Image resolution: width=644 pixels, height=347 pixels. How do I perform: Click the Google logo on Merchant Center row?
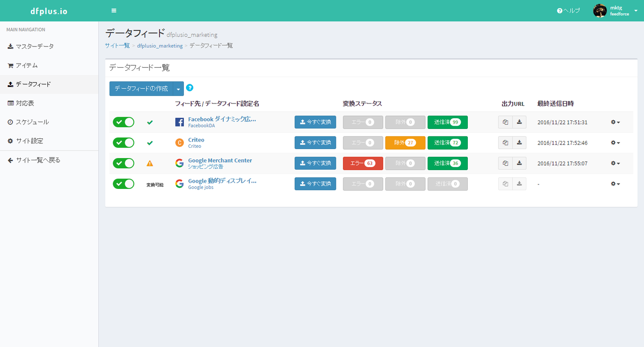179,163
